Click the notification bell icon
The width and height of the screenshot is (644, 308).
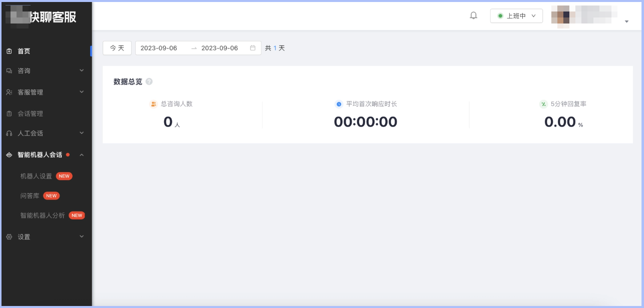(473, 15)
